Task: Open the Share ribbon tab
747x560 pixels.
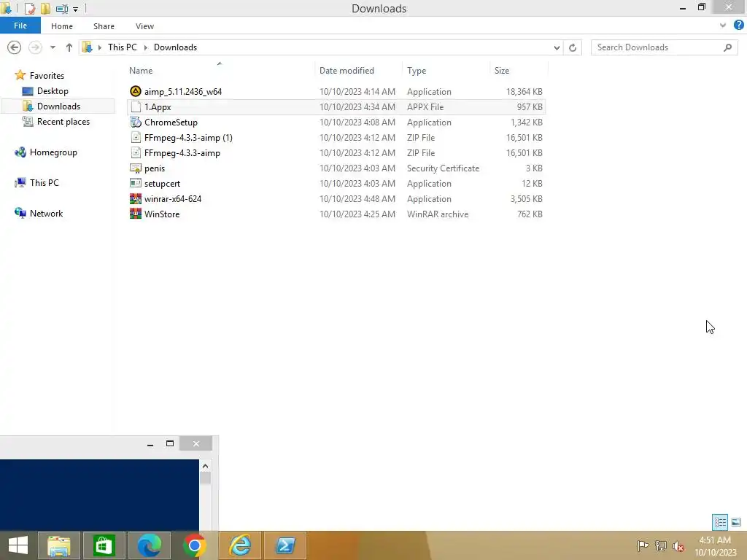Action: (x=104, y=26)
